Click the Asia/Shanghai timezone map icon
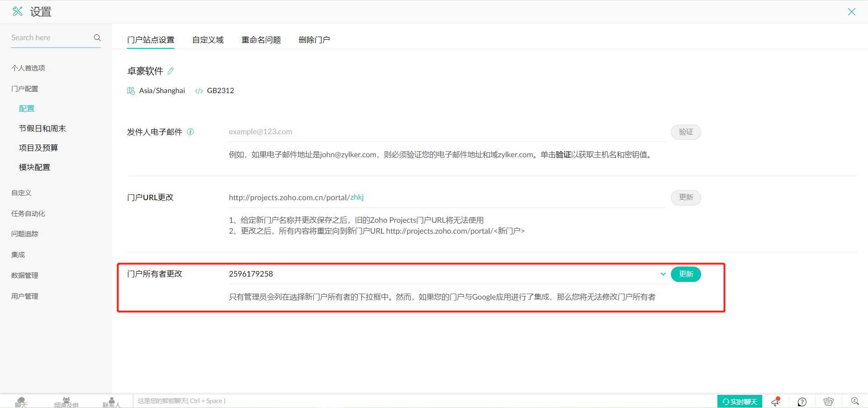 point(131,91)
